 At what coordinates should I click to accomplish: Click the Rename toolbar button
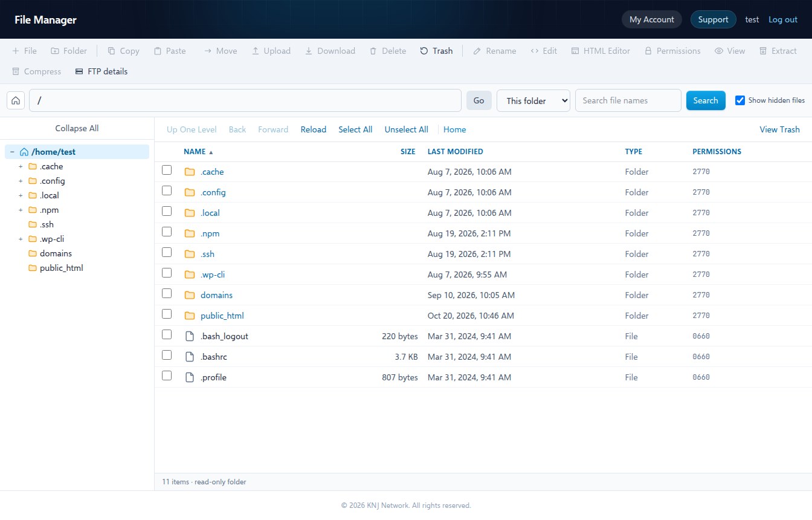pos(495,51)
